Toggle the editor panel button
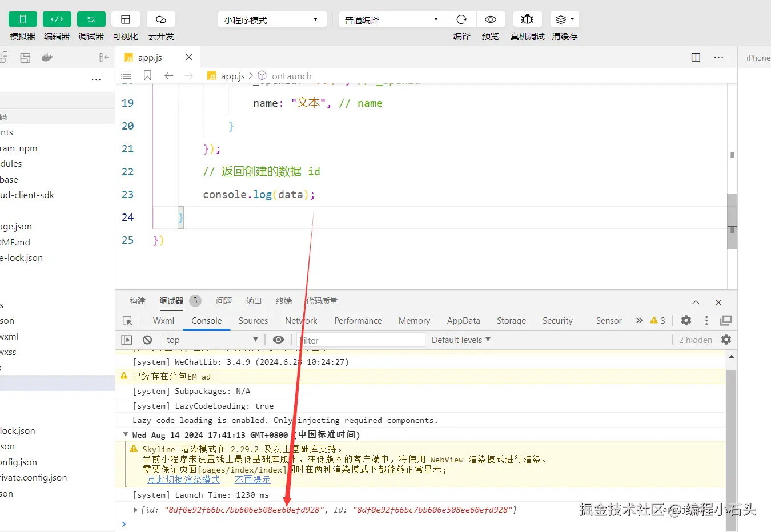This screenshot has height=532, width=771. [x=57, y=19]
